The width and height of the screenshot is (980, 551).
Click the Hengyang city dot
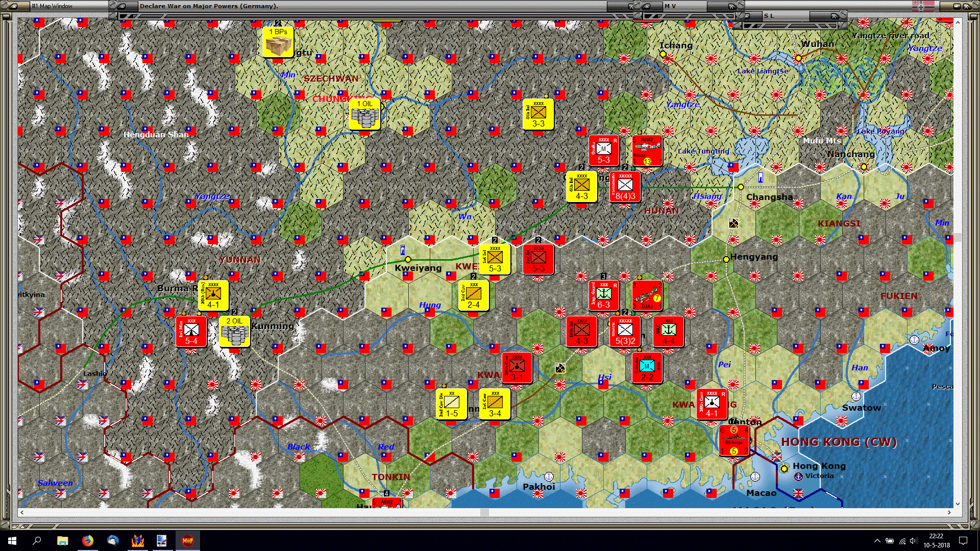[726, 259]
